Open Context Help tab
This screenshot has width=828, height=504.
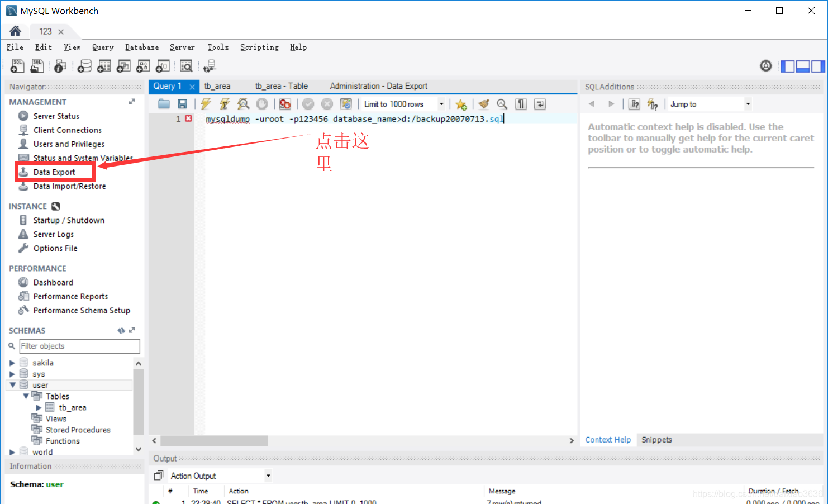(x=608, y=440)
